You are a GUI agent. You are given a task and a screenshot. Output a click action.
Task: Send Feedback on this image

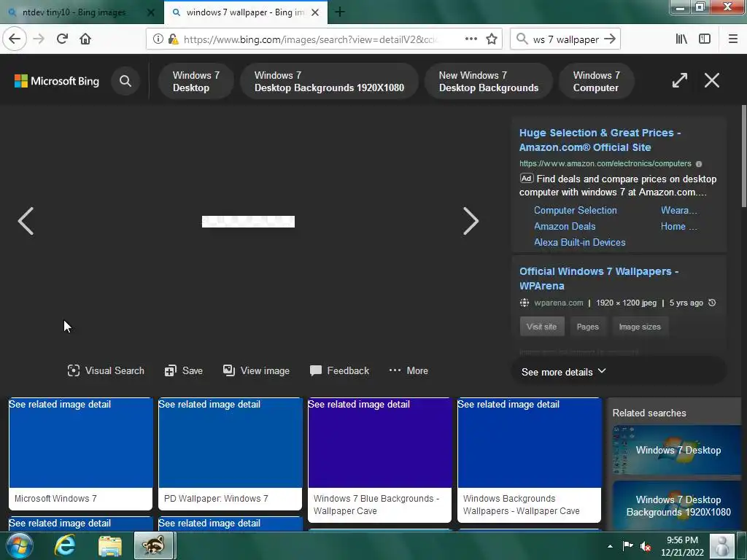click(x=339, y=370)
